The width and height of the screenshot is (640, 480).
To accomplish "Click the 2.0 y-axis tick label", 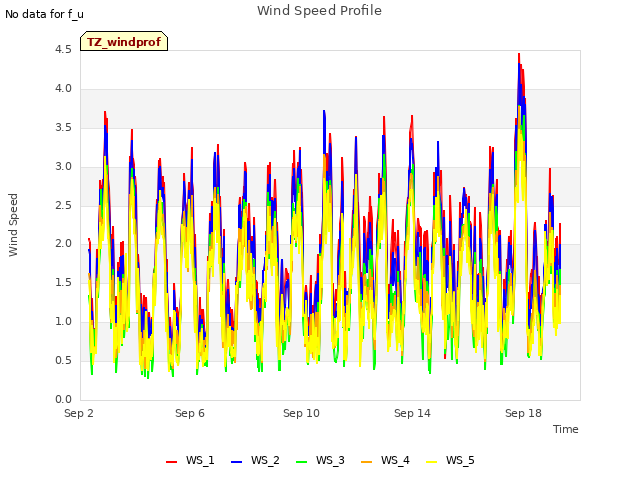I will [x=63, y=244].
